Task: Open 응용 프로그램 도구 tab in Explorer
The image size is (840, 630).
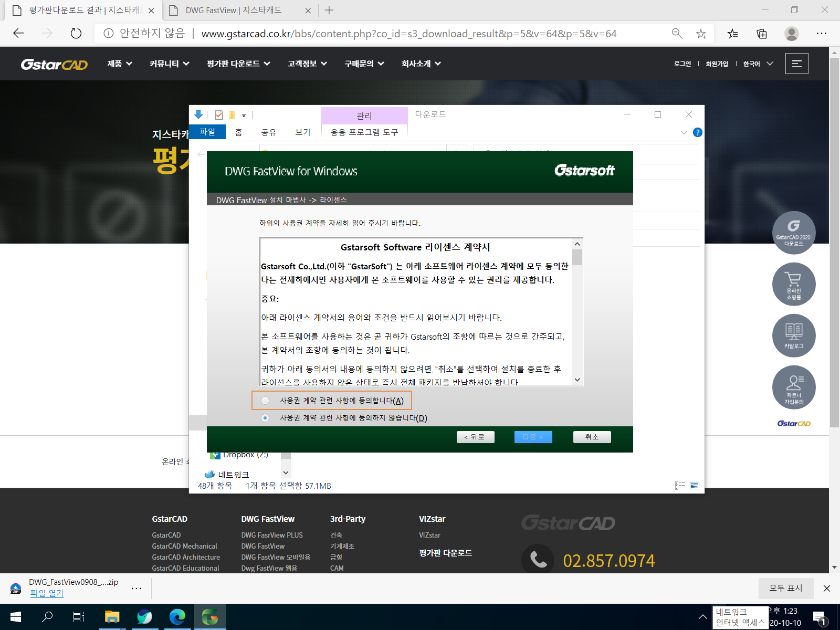Action: point(364,132)
